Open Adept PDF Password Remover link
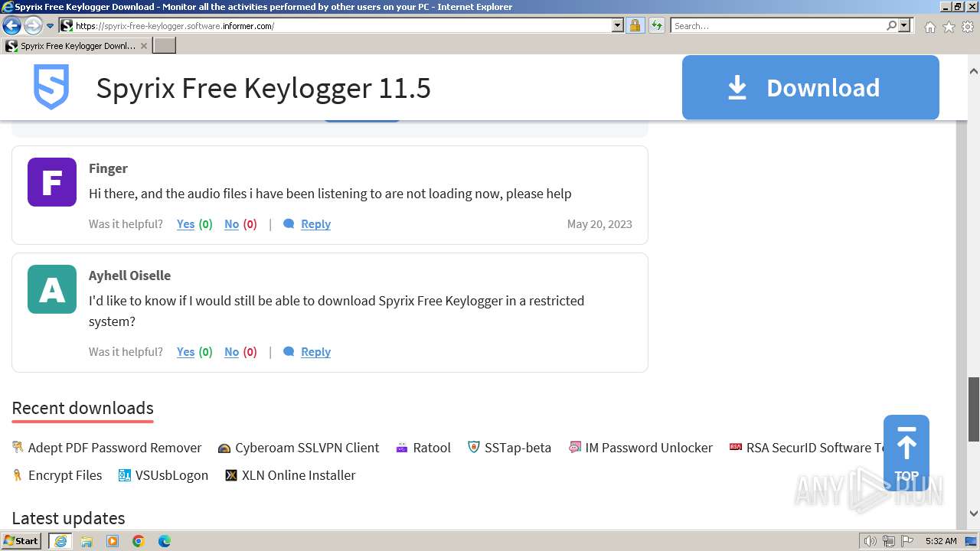 click(x=115, y=448)
